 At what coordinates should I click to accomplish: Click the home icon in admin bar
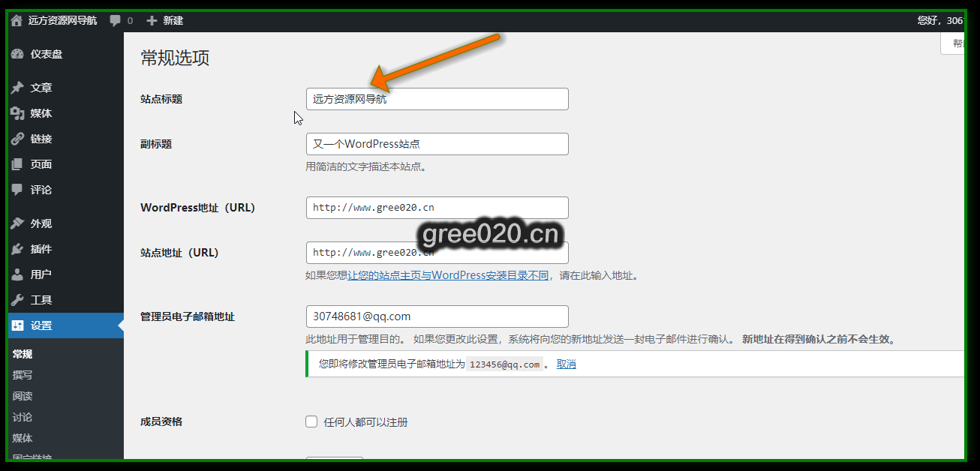(x=17, y=21)
